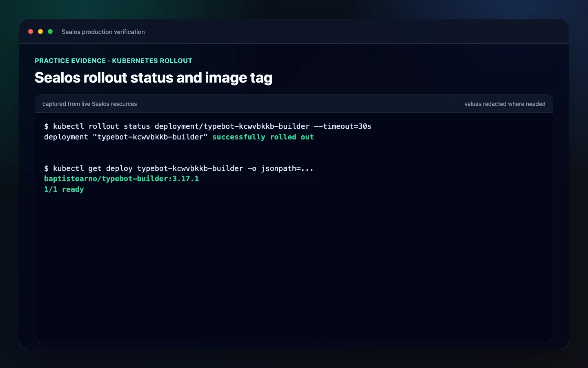
Task: Click 'captured from live Sealos resources' caption
Action: [90, 104]
